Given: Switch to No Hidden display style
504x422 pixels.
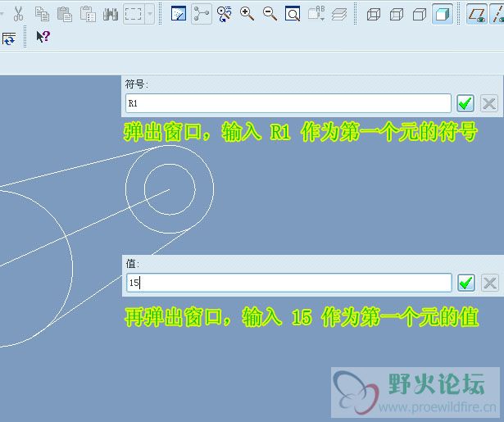Looking at the screenshot, I should point(420,14).
